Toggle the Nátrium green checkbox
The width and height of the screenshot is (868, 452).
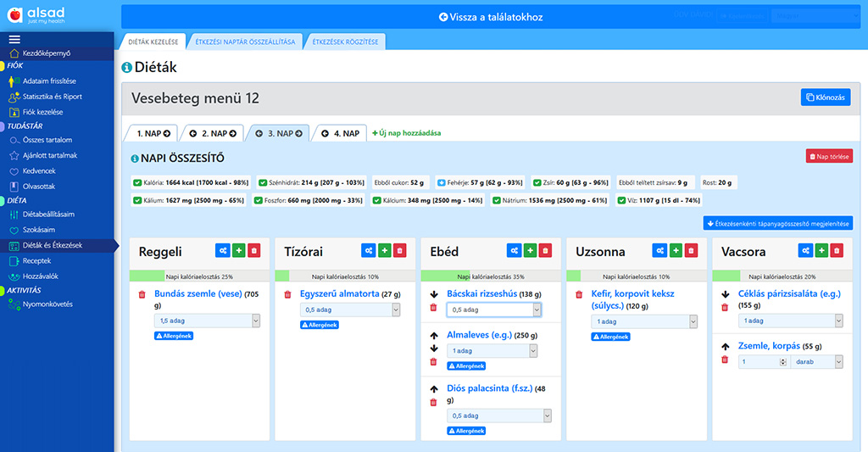(497, 200)
